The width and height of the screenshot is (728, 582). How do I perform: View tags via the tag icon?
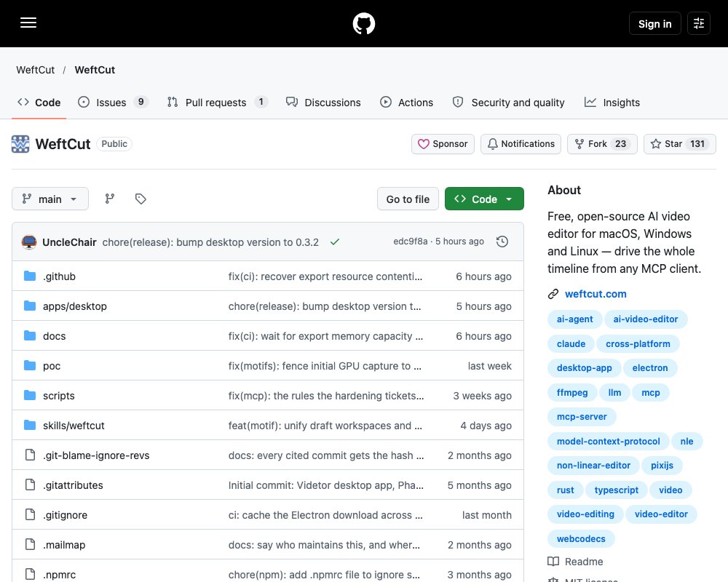coord(141,199)
